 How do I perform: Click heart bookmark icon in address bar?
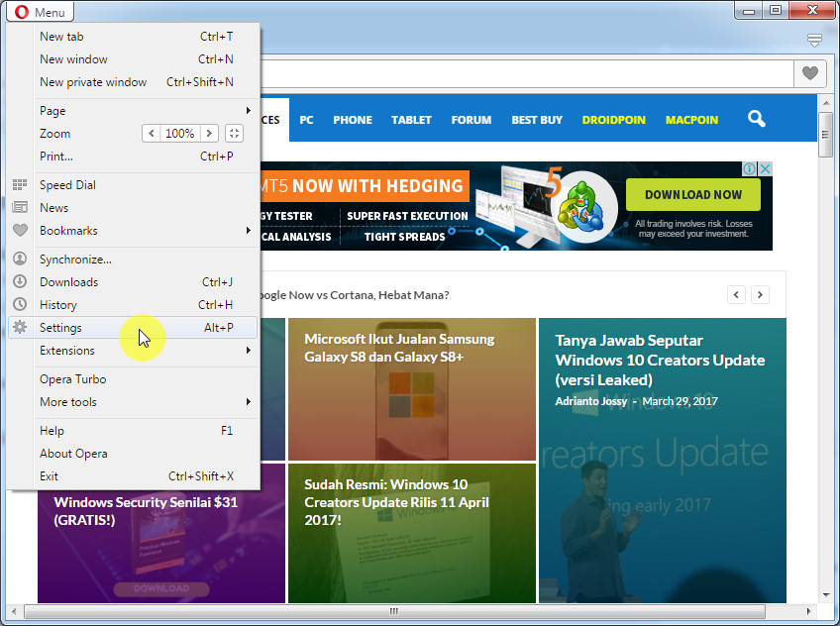tap(809, 73)
